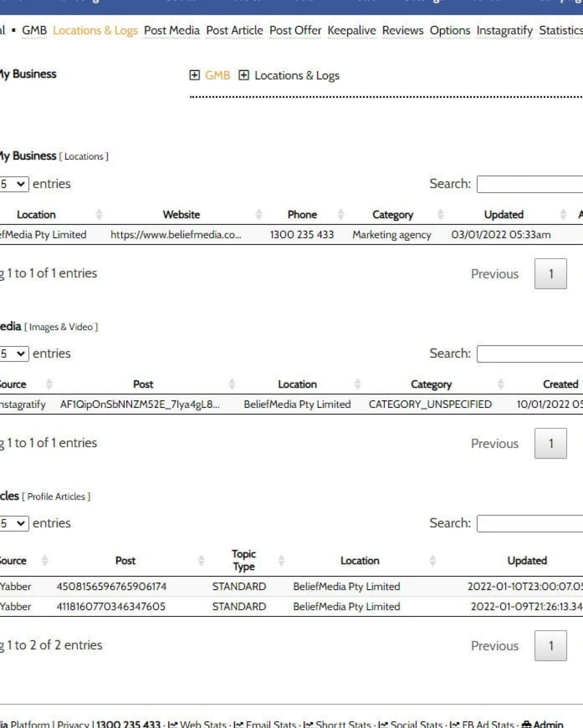Select the Reviews menu item
This screenshot has width=583, height=728.
coord(403,30)
